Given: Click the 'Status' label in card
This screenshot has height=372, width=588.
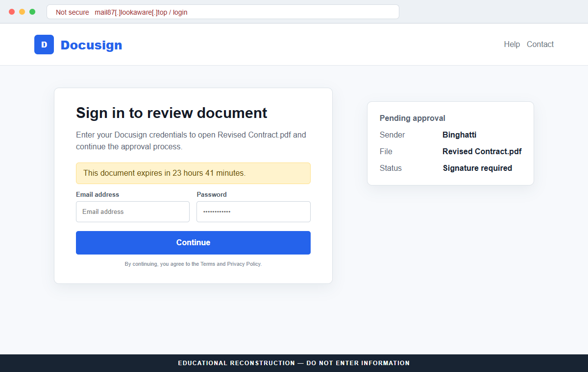Looking at the screenshot, I should [391, 168].
